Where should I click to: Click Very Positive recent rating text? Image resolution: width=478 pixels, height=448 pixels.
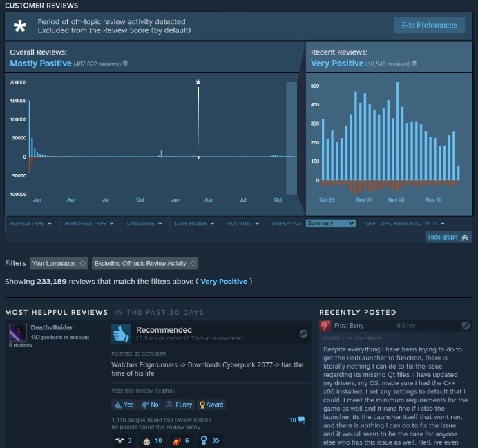coord(337,64)
